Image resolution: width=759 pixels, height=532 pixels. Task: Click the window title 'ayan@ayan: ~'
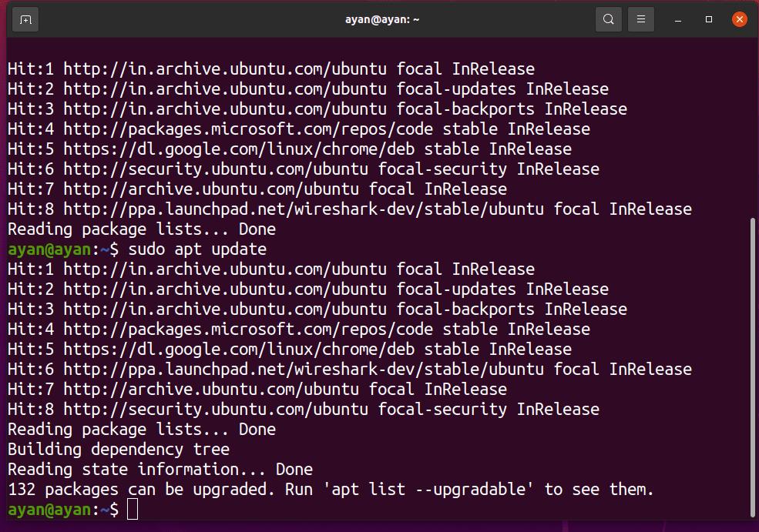[382, 19]
